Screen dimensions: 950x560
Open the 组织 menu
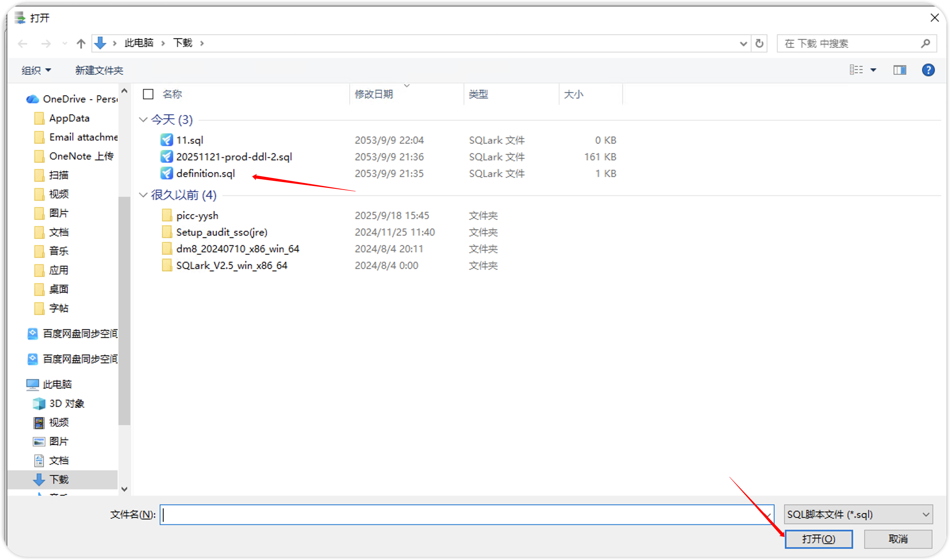pyautogui.click(x=36, y=71)
